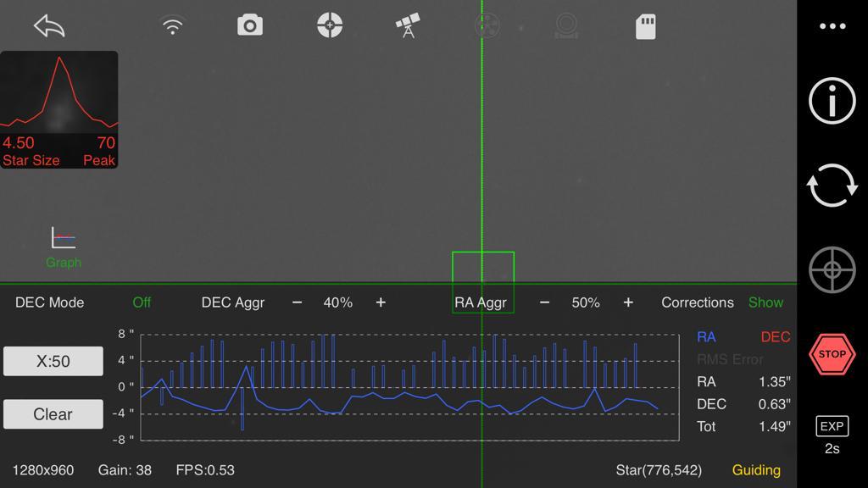Viewport: 868px width, 488px height.
Task: Increase DEC Aggr with plus button
Action: pos(381,302)
